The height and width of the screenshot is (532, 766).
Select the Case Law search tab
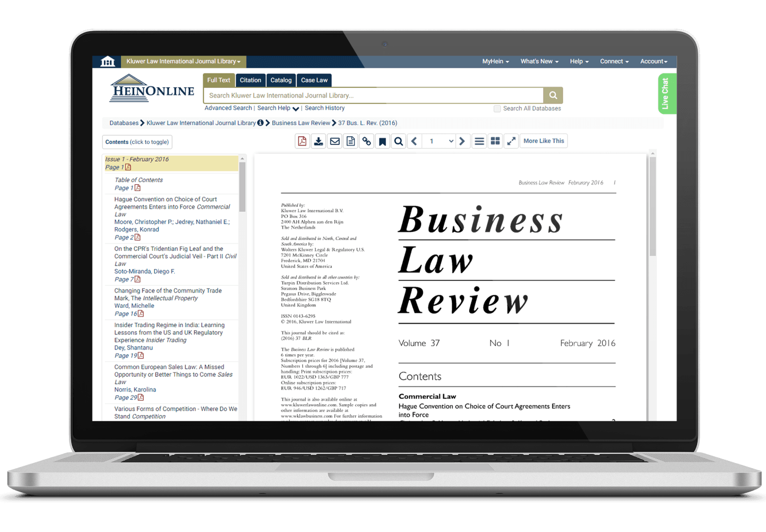click(314, 80)
